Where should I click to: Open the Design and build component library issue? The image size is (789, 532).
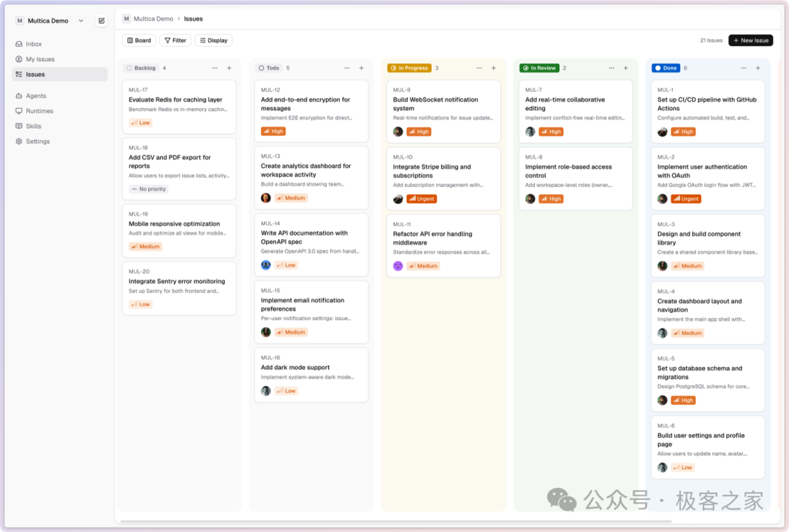point(708,246)
